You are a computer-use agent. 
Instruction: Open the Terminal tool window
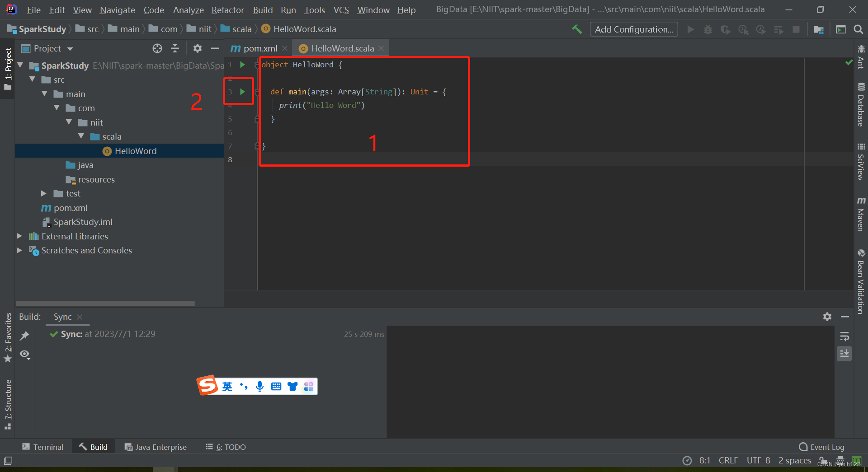pos(43,447)
